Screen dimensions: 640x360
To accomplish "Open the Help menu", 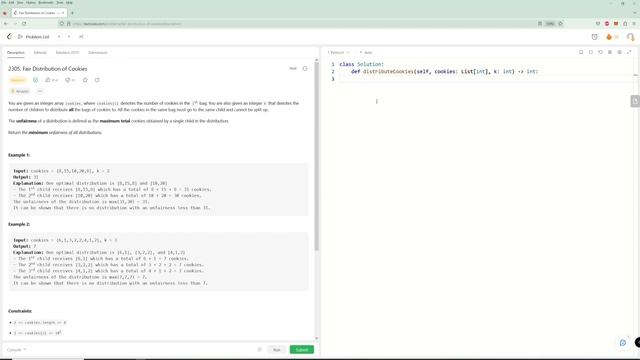I will pyautogui.click(x=69, y=2).
